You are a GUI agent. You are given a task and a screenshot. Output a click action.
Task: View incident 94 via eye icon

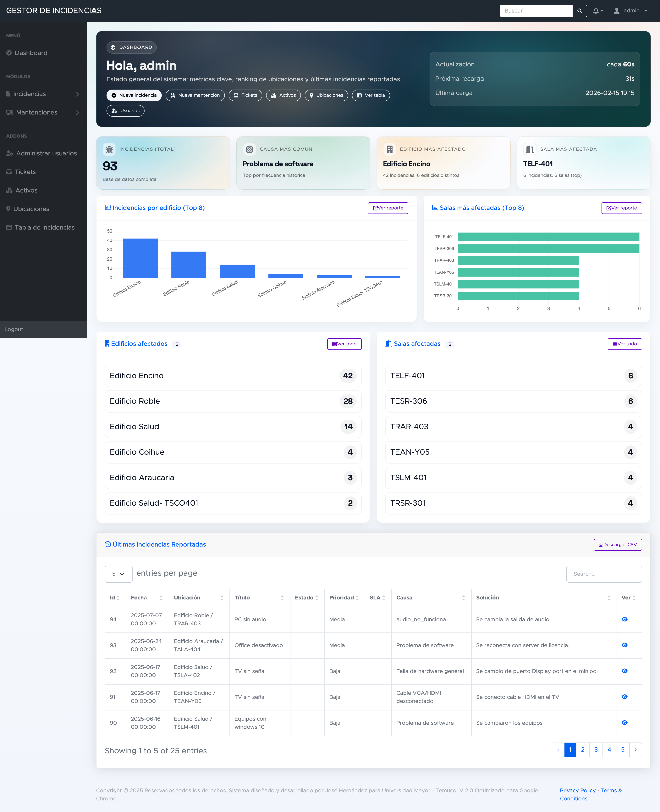coord(624,619)
